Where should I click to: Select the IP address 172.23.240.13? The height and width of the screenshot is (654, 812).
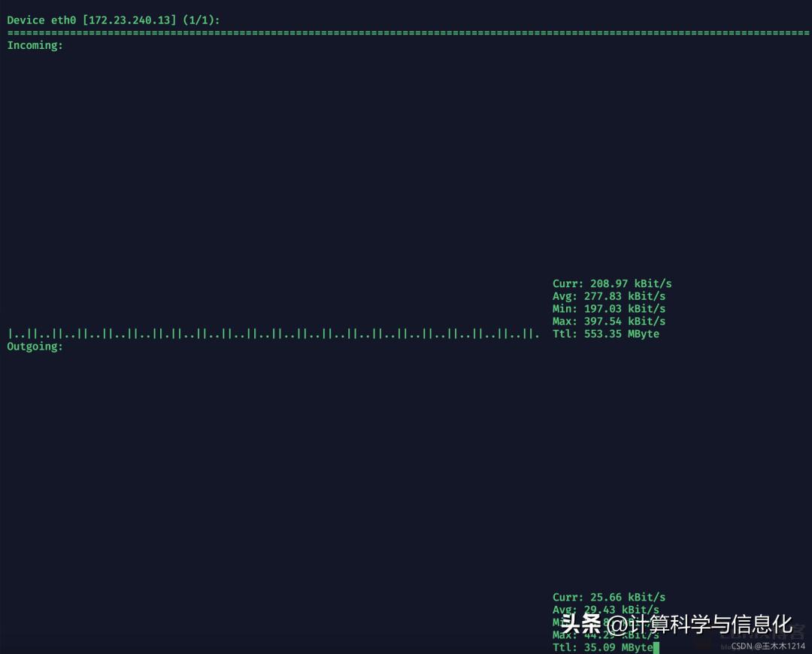[129, 20]
